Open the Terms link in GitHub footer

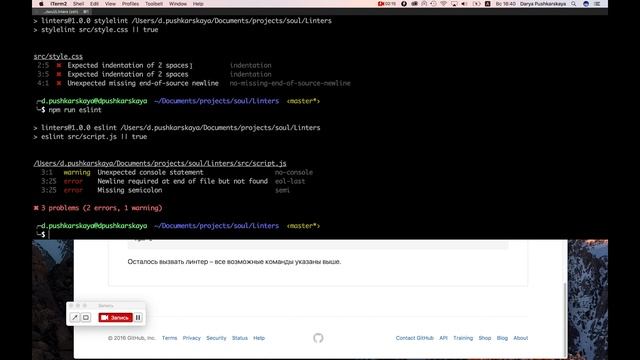[x=169, y=338]
